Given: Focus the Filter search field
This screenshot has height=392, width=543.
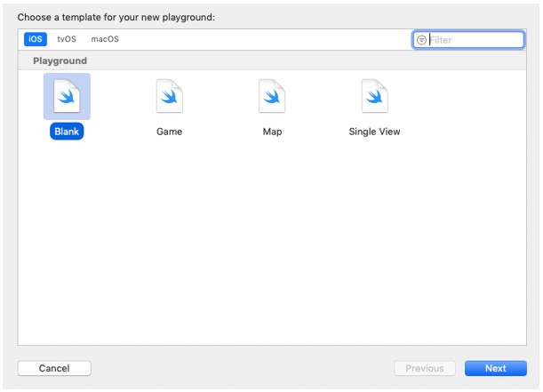Looking at the screenshot, I should 468,40.
